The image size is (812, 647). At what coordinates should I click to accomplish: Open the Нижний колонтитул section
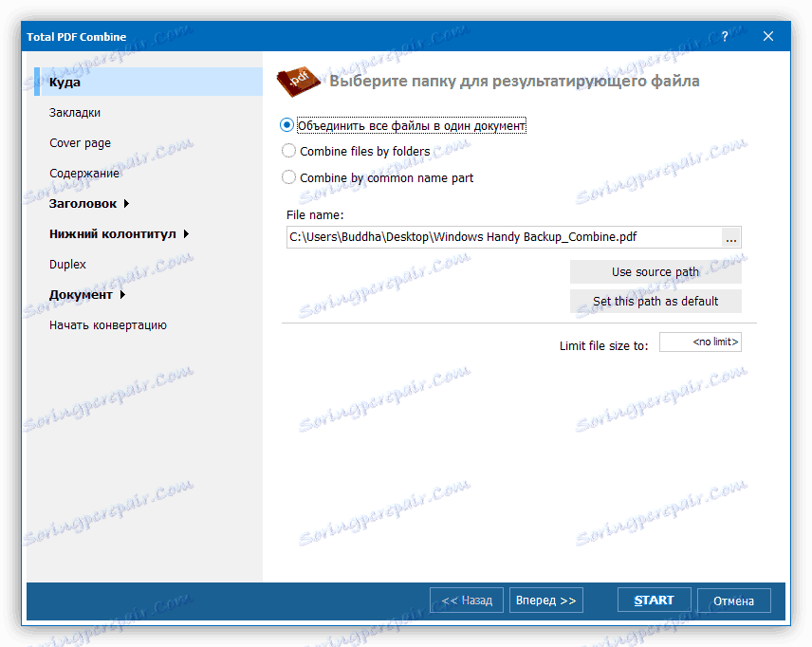pyautogui.click(x=112, y=234)
